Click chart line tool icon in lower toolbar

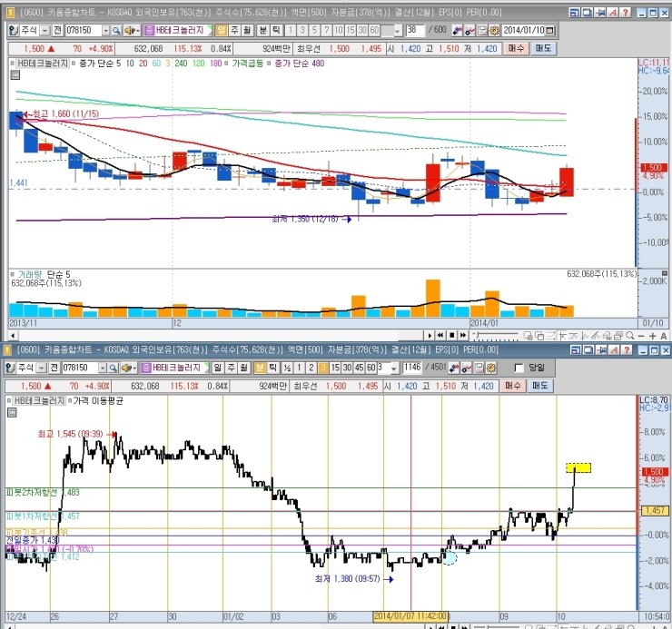(467, 368)
